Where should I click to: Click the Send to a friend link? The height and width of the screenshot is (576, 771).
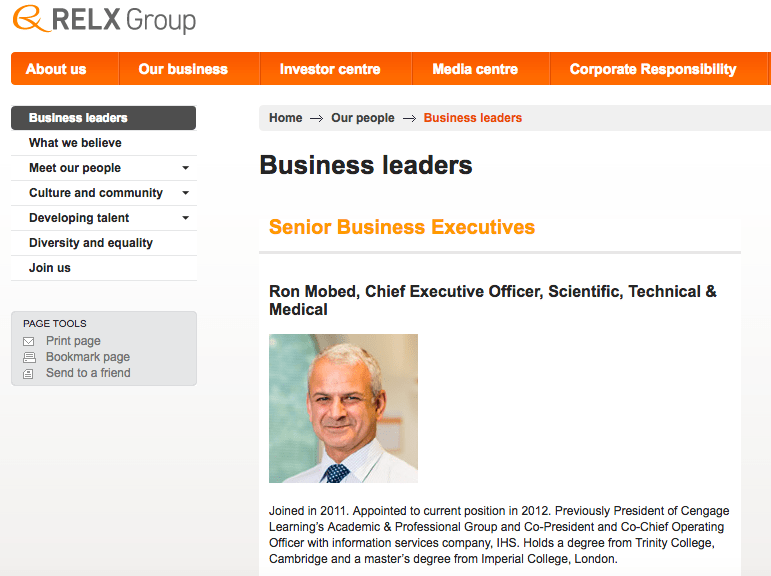(x=88, y=373)
